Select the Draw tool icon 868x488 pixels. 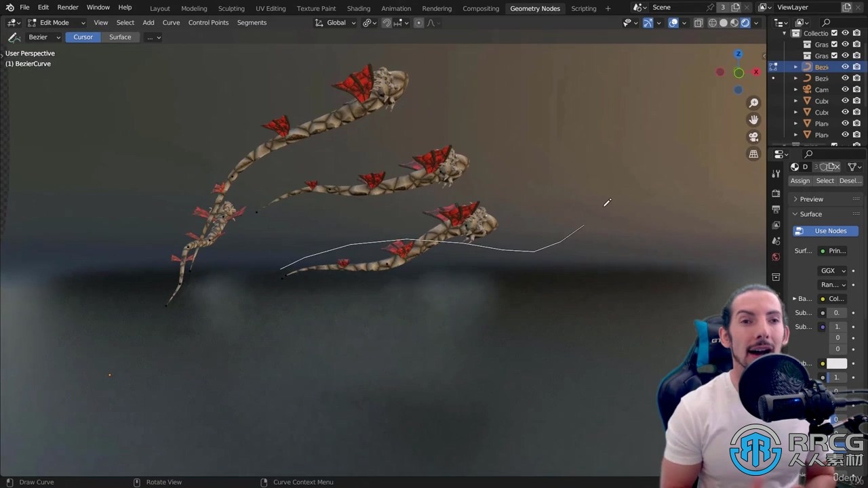pyautogui.click(x=14, y=37)
